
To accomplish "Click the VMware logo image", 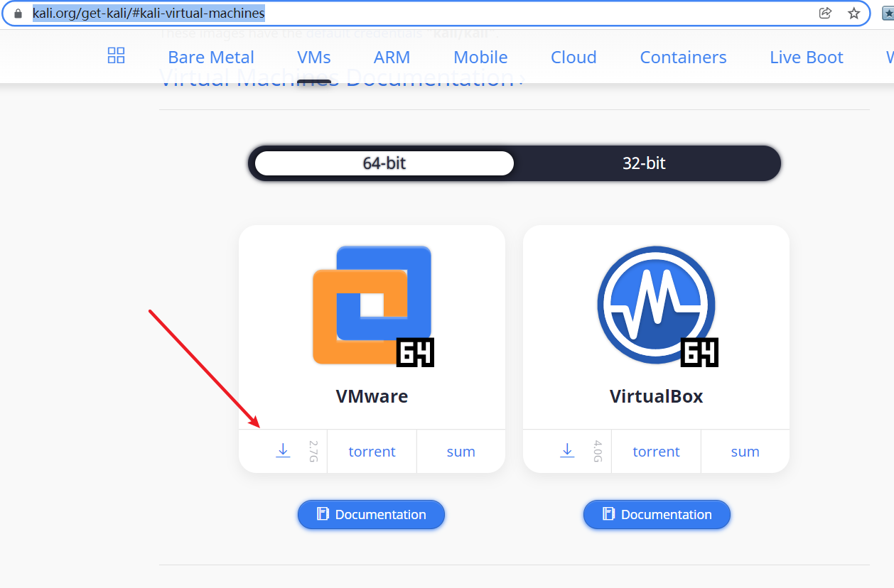I will tap(373, 306).
